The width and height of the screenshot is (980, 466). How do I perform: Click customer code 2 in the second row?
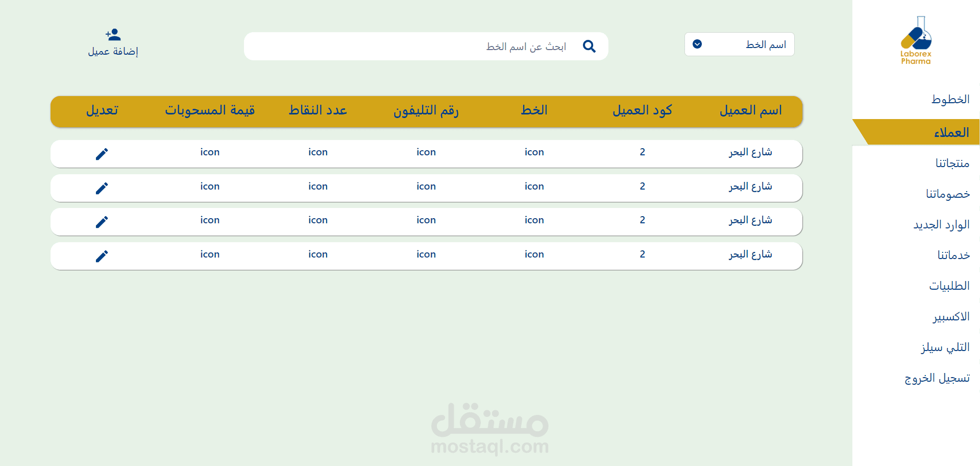[x=642, y=186]
